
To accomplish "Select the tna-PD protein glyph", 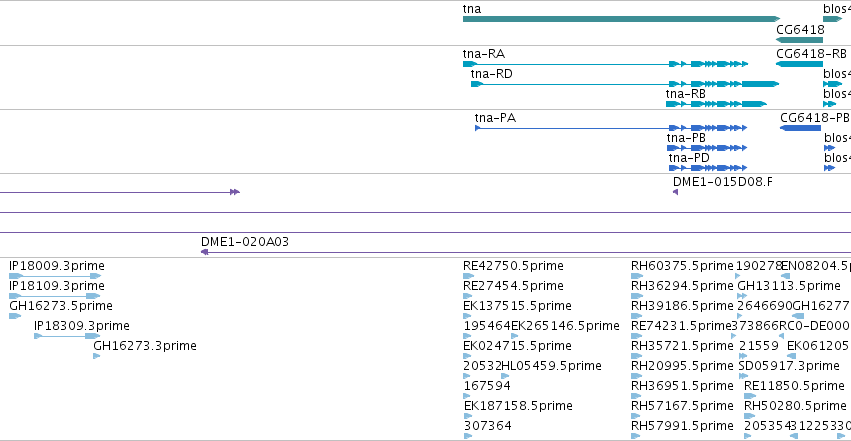I will pos(708,168).
